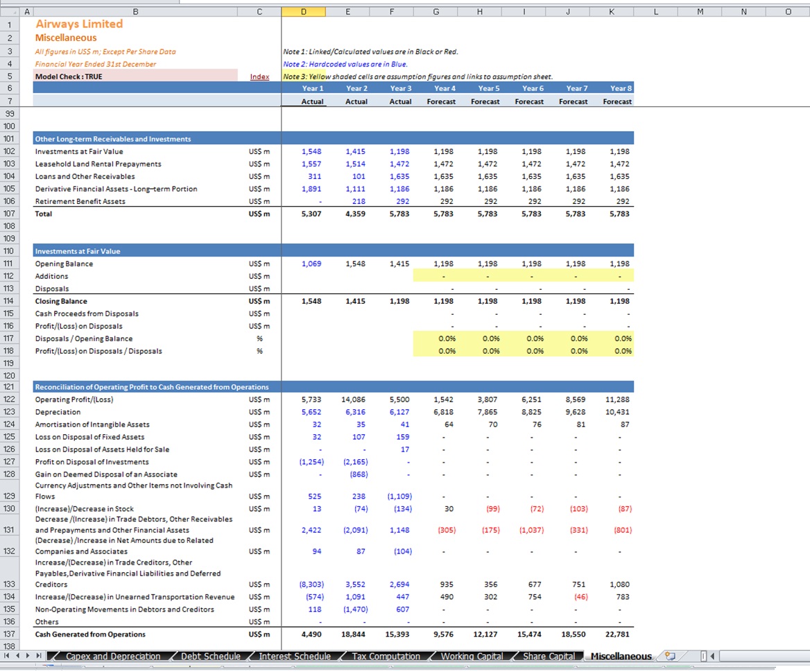This screenshot has height=672, width=810.
Task: Open the Capex and Depreciation sheet tab
Action: point(113,656)
